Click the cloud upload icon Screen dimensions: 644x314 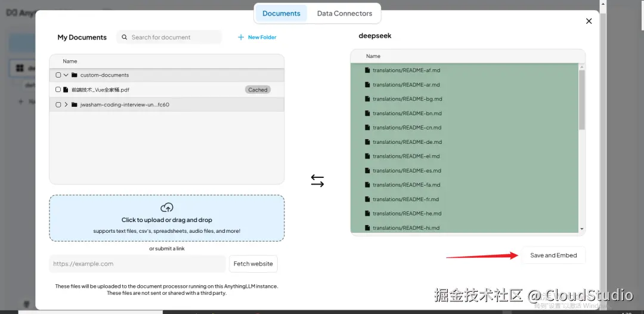point(167,207)
